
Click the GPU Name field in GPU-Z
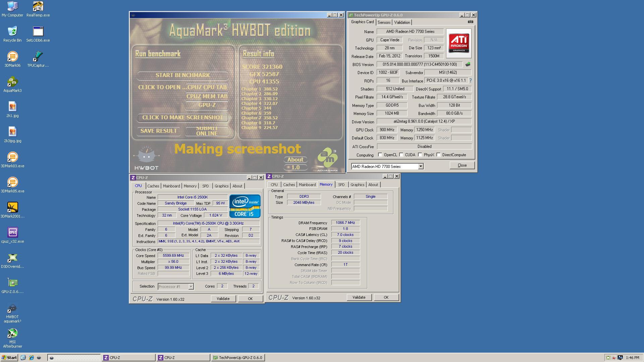pos(410,32)
